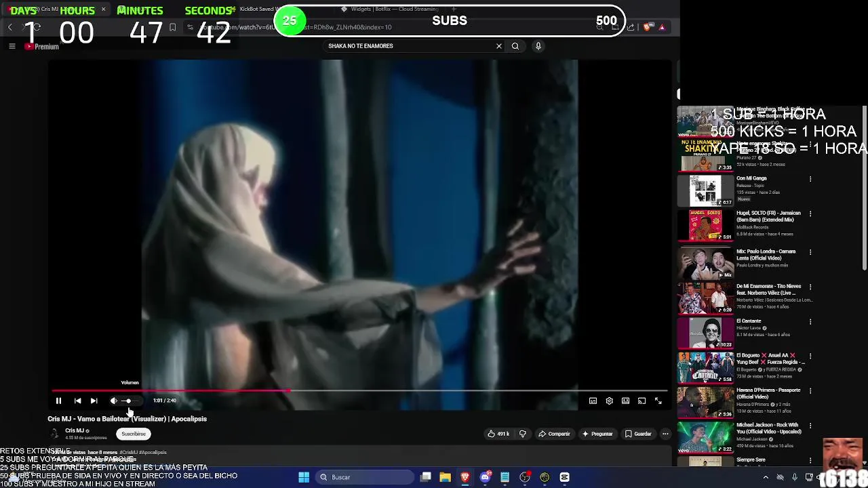Viewport: 868px width, 488px height.
Task: Go back with the browser back arrow
Action: (10, 27)
